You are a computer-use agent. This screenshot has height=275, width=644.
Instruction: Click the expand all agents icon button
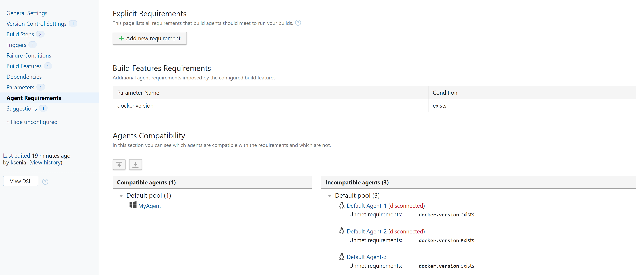point(135,164)
